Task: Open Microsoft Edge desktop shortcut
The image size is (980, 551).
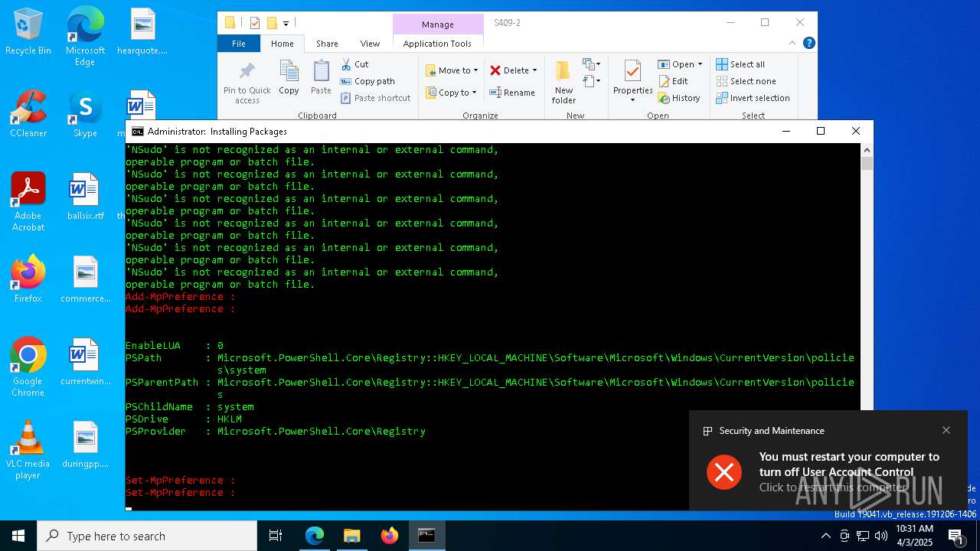Action: pos(85,37)
